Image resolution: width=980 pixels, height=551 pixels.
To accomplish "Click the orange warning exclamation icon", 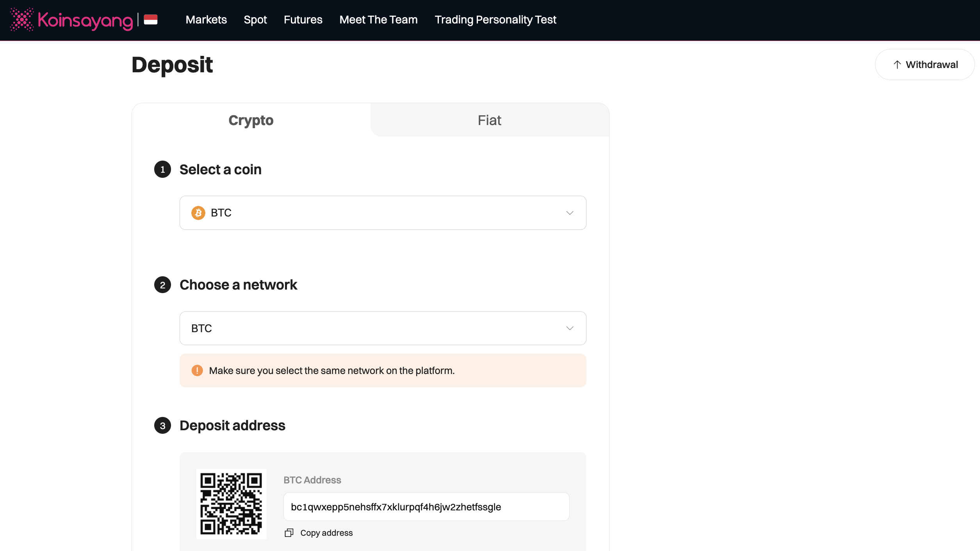I will (x=197, y=370).
